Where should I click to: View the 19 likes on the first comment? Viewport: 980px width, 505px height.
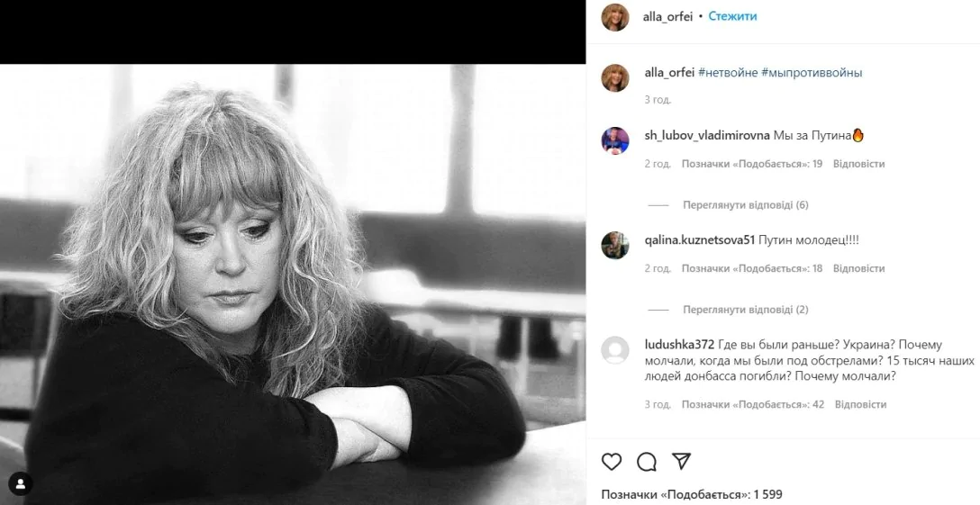pyautogui.click(x=751, y=164)
